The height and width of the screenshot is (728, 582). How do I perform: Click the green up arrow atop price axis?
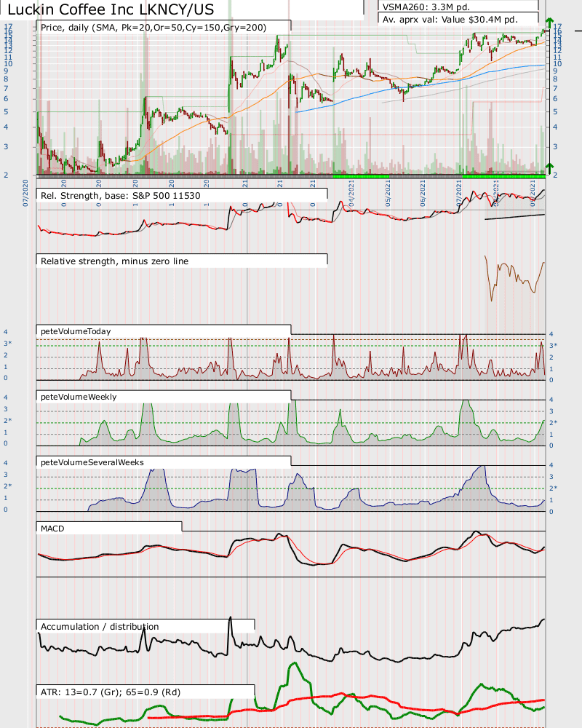click(x=549, y=23)
